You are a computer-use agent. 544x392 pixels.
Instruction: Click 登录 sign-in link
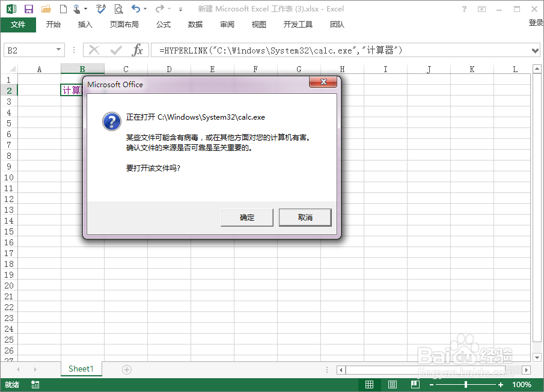[536, 23]
